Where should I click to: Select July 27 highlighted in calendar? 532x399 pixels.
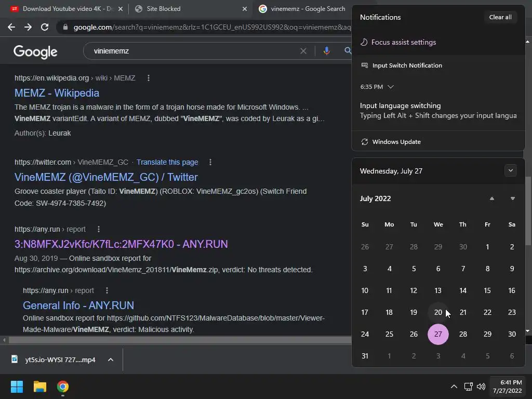tap(438, 334)
